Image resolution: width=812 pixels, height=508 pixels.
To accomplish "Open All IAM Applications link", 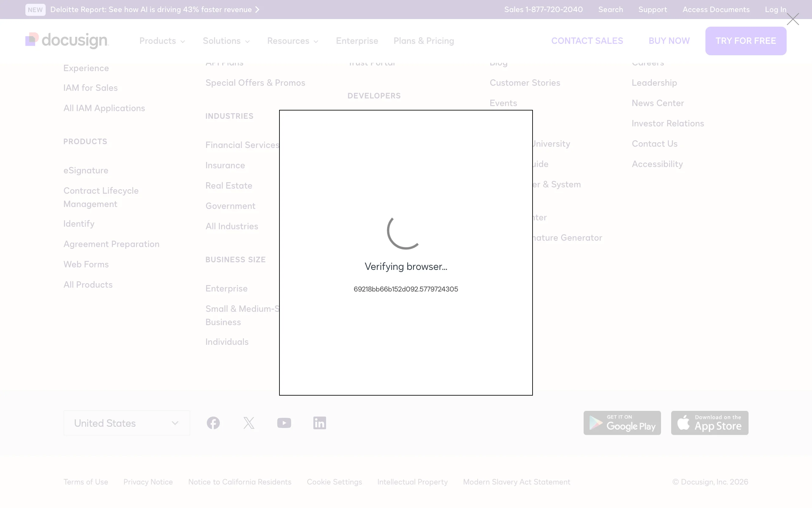I will click(x=104, y=108).
